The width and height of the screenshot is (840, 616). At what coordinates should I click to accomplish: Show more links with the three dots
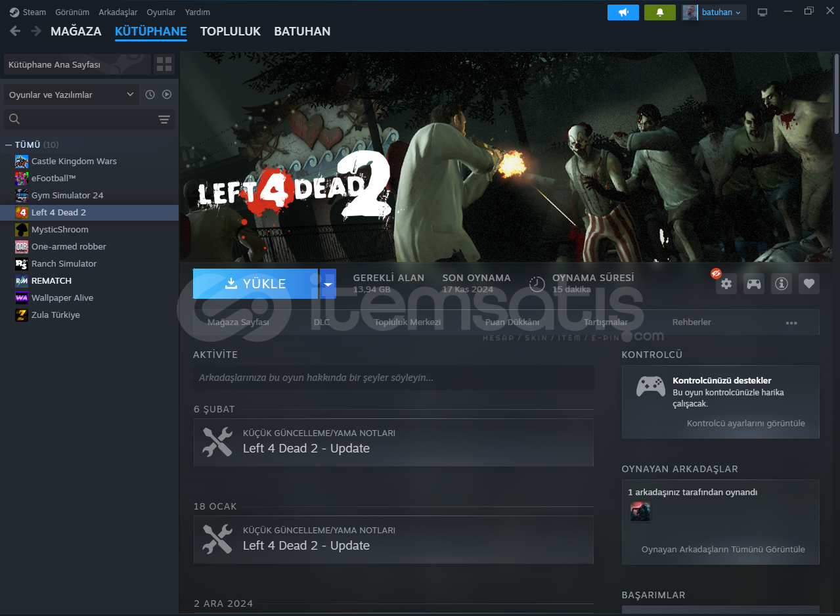[791, 323]
